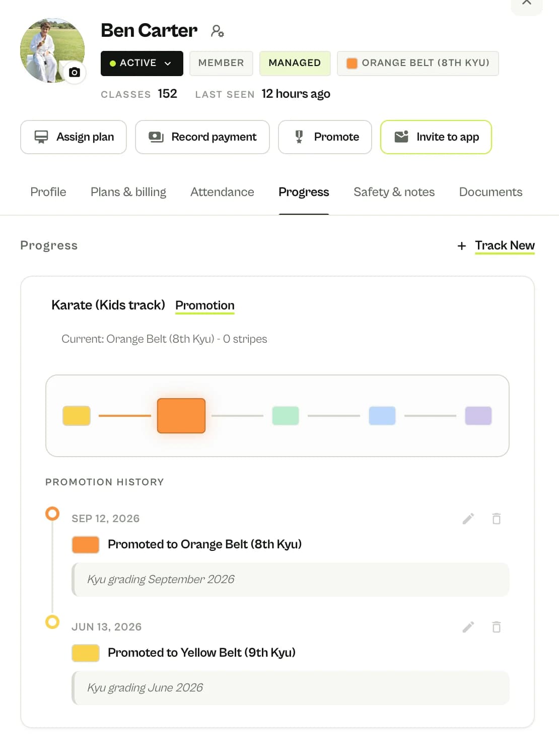Expand the ACTIVE status dropdown
This screenshot has width=559, height=756.
pyautogui.click(x=142, y=64)
